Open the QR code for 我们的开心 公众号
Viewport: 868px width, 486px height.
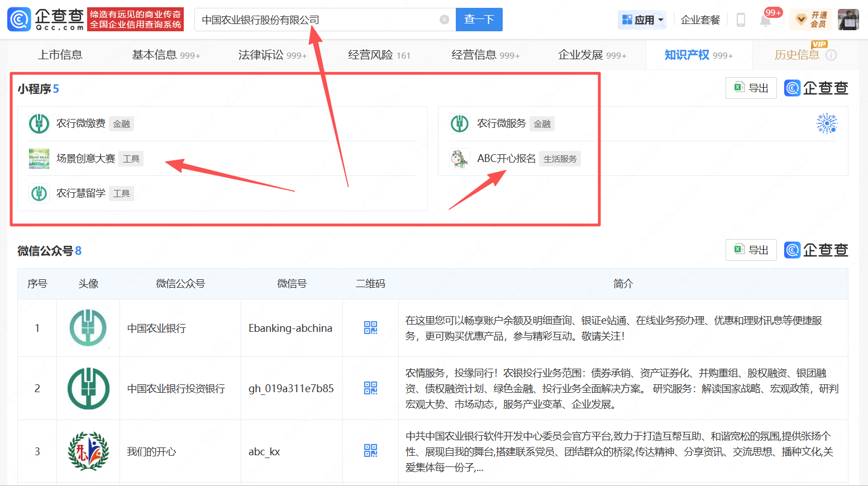point(369,451)
